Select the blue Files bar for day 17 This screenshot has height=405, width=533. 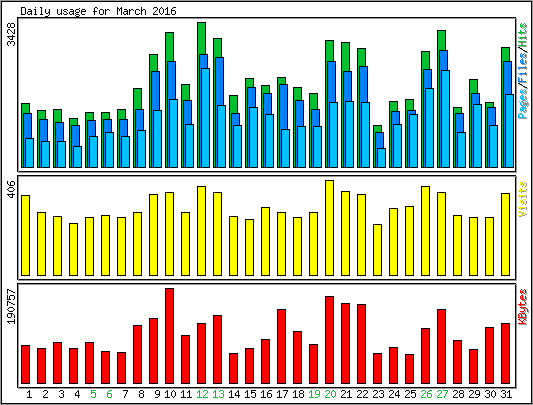283,107
